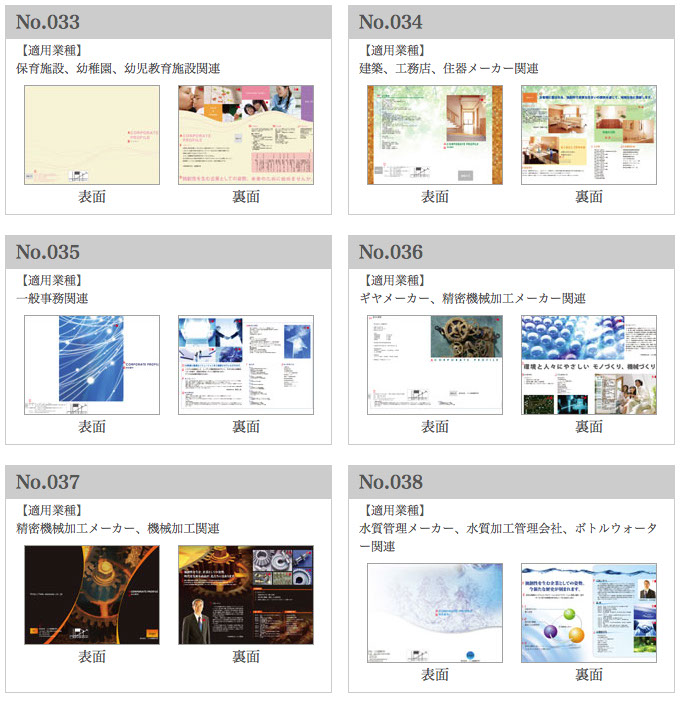Click text 水質管理メーカー、水質加工管理会社
Screen dimensions: 683x701
460,528
